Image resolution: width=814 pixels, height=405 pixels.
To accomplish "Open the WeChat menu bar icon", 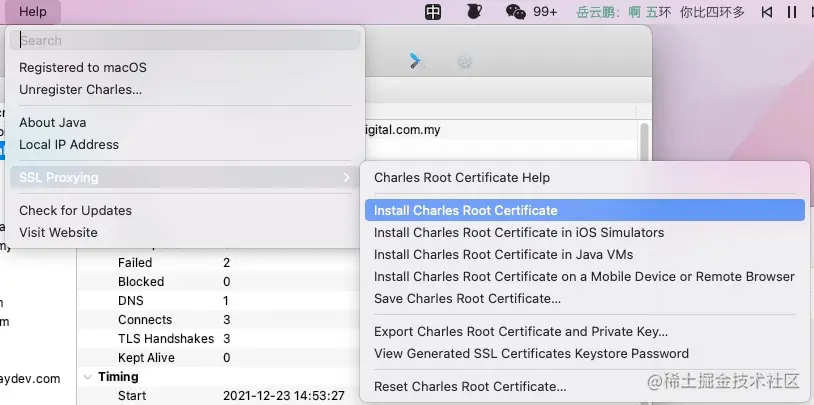I will (x=515, y=11).
